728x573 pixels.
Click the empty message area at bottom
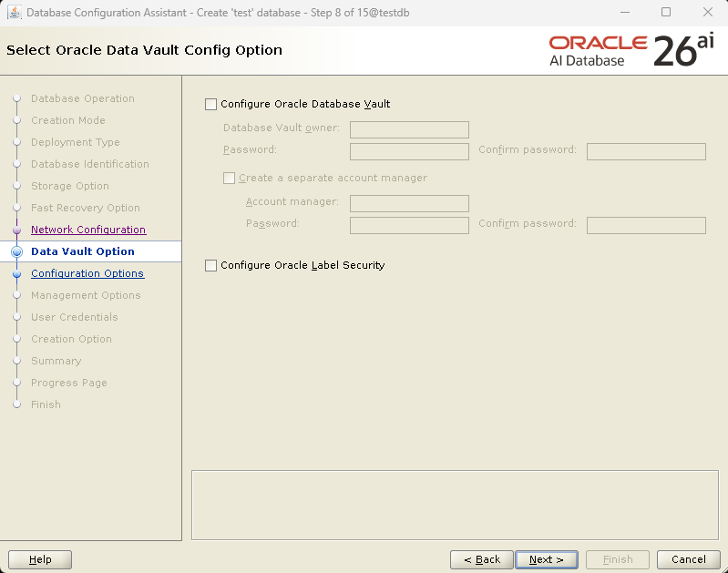pos(455,506)
